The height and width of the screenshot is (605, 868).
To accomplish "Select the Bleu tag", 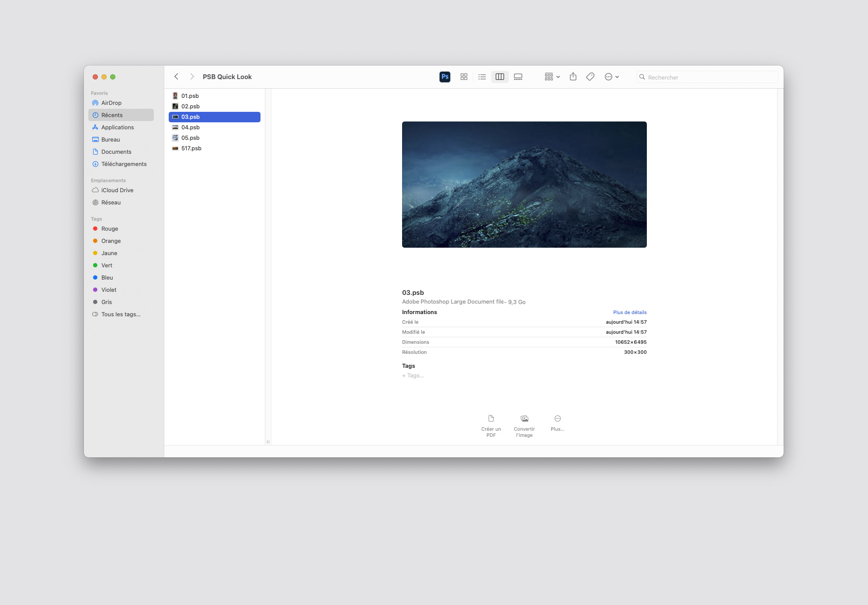I will pos(107,277).
